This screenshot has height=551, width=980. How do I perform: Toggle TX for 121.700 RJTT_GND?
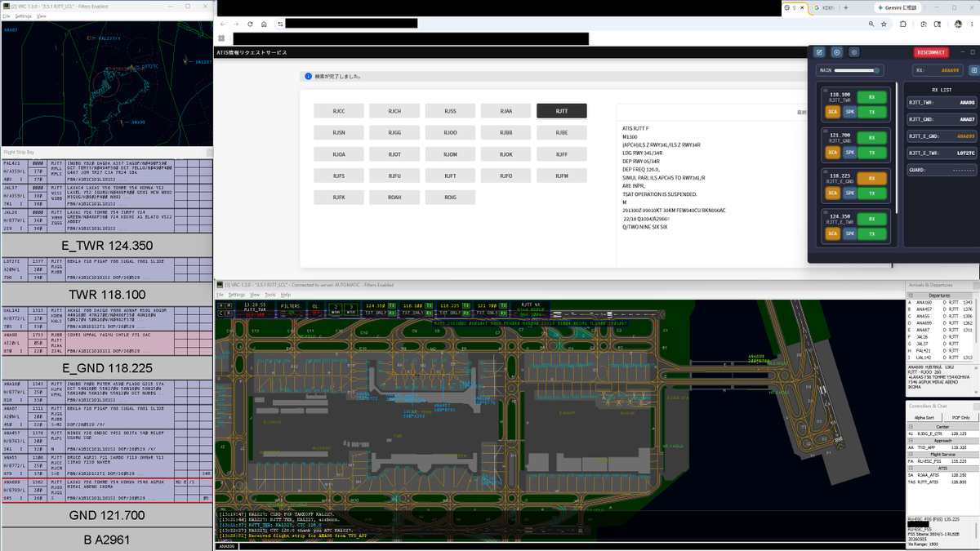point(872,153)
